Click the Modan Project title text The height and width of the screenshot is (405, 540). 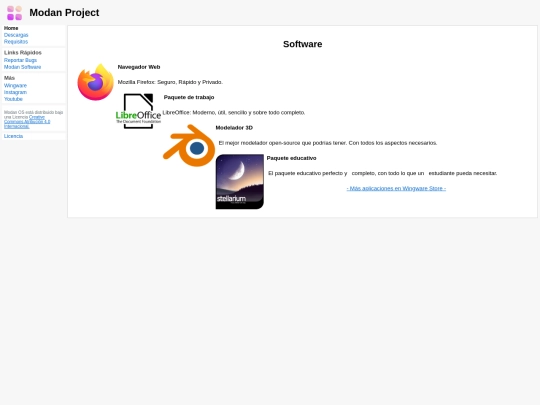64,13
